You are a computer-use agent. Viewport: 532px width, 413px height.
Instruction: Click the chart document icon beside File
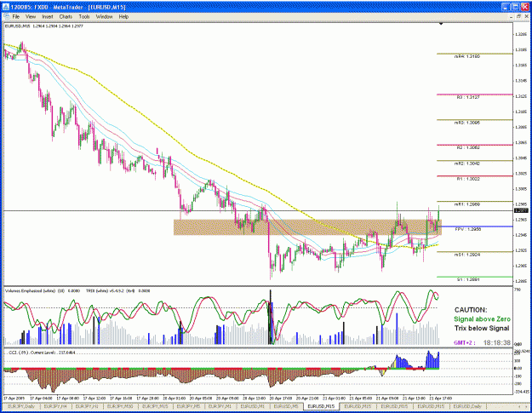(x=6, y=17)
